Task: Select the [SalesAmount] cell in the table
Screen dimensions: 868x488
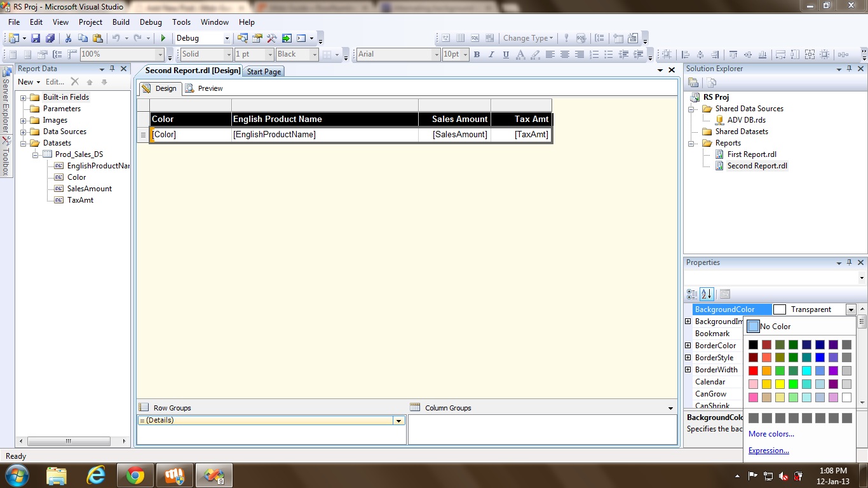Action: coord(454,135)
